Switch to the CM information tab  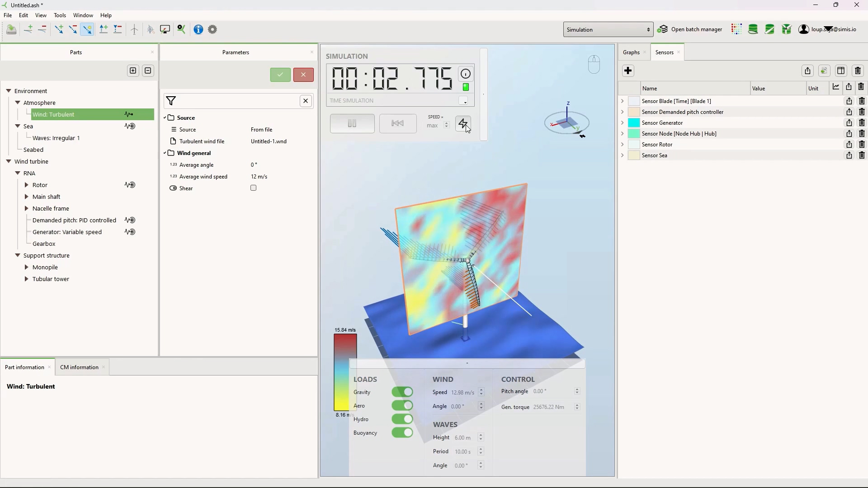click(x=79, y=367)
